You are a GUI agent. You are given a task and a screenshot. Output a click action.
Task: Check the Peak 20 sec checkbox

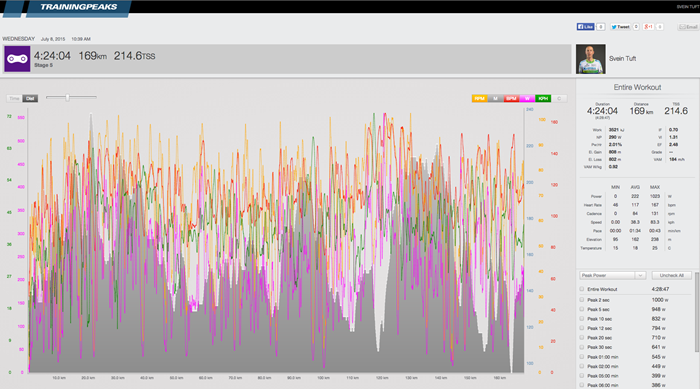(582, 338)
